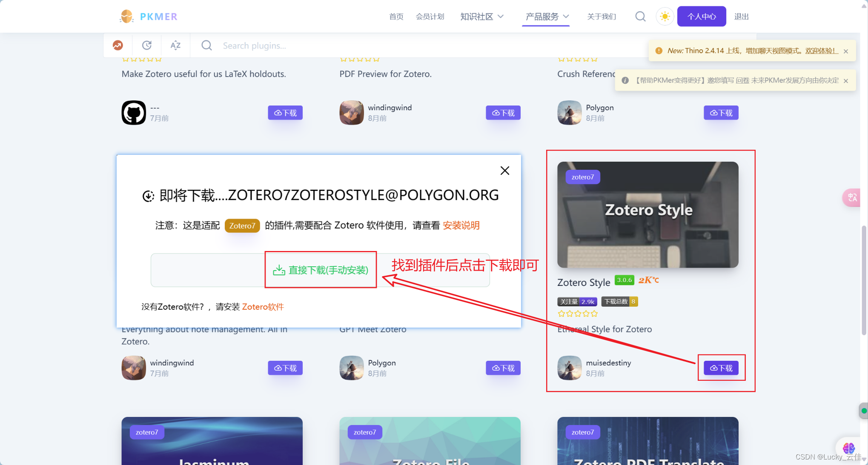Click zotero7 tag on Zotero File card

click(x=365, y=432)
